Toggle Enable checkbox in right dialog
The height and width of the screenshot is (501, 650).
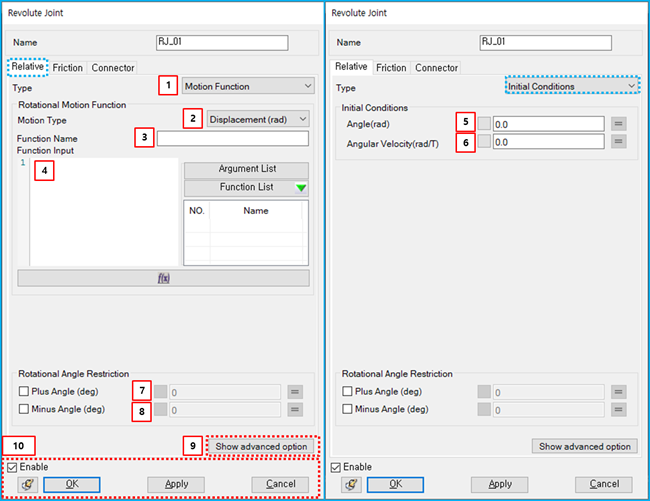click(336, 467)
